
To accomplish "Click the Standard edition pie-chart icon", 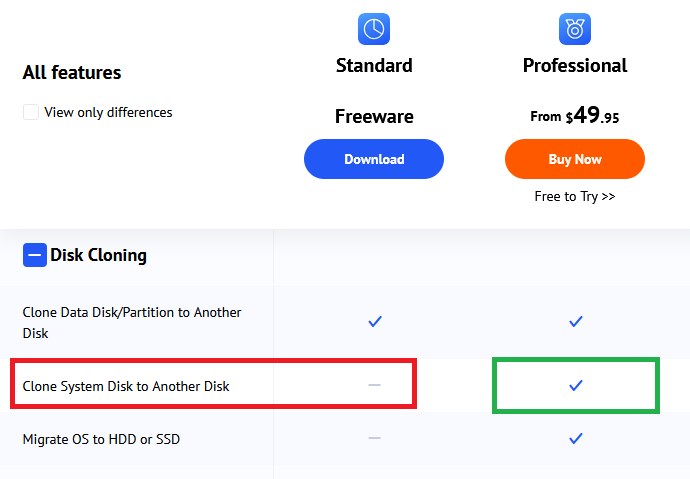I will click(374, 29).
